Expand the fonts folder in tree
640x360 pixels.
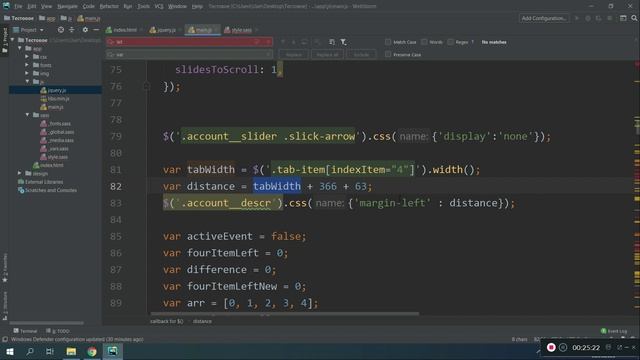point(27,65)
